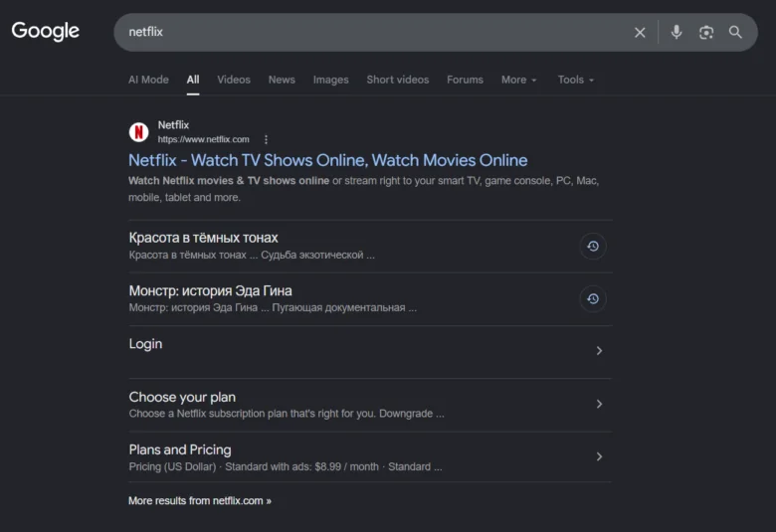Click the 'Pricing (US Dollar)' description text

[173, 466]
